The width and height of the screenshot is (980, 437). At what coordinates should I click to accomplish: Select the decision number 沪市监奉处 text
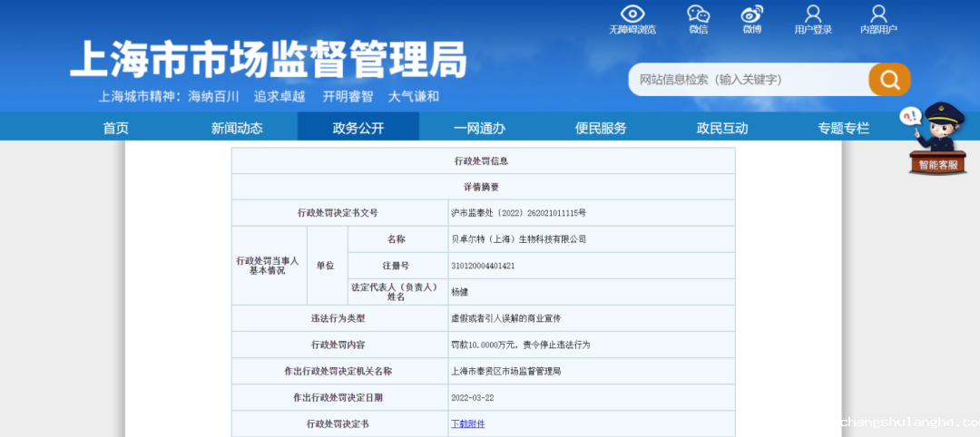(518, 213)
